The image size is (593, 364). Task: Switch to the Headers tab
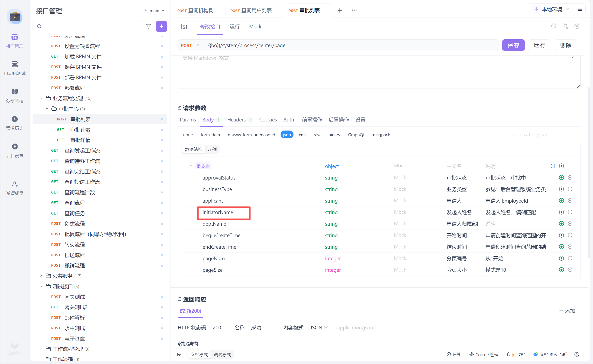pyautogui.click(x=236, y=120)
